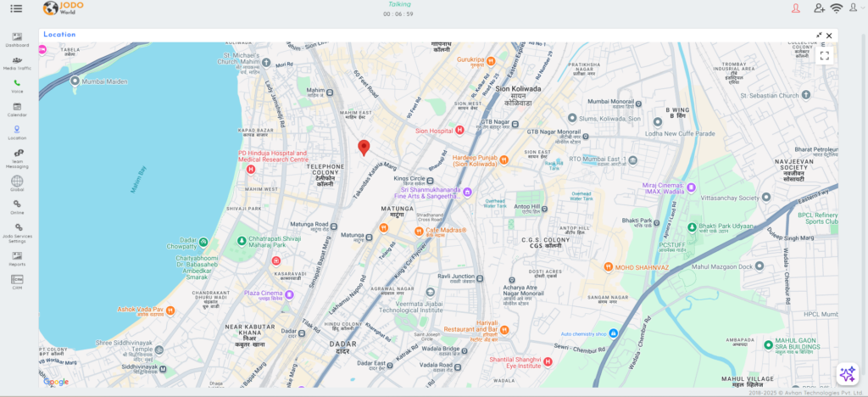Click the RTO Mumbai East marker

[x=633, y=160]
